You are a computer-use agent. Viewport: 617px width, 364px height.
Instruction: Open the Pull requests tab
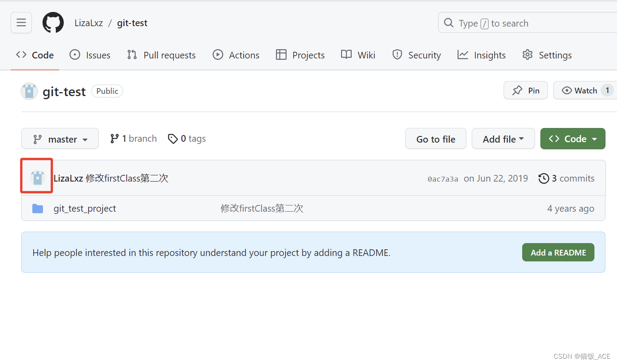click(161, 55)
